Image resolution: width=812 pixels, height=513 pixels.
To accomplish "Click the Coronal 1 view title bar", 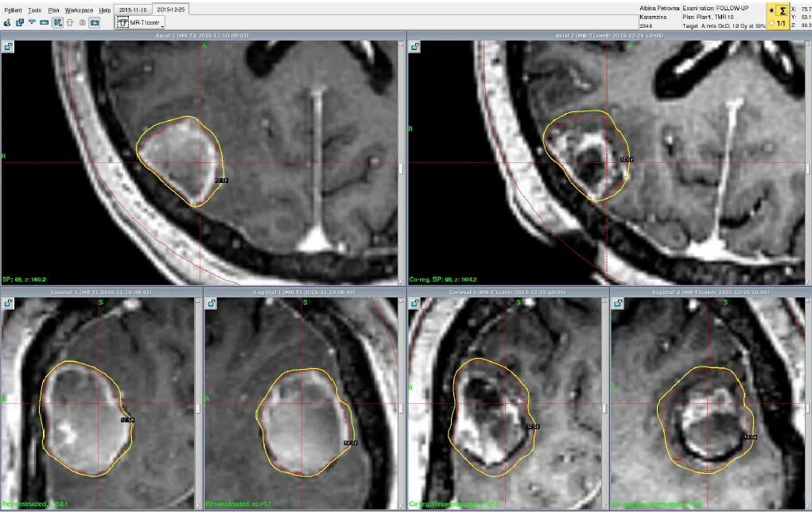I will click(x=102, y=292).
